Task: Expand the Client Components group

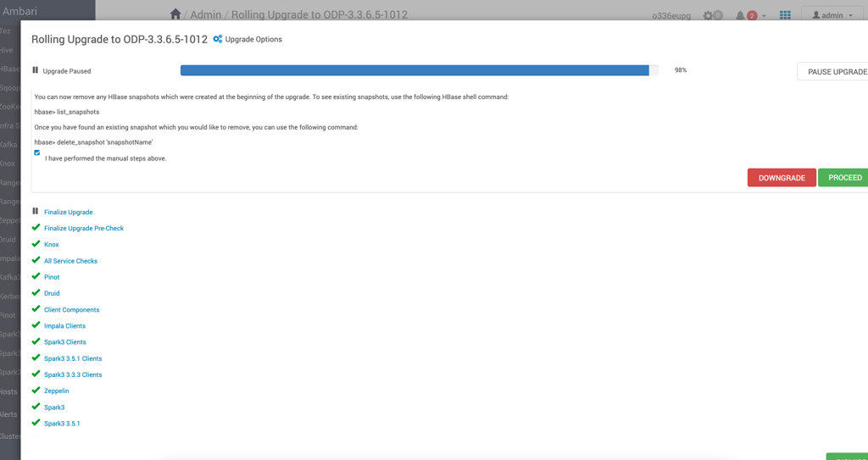Action: [71, 309]
